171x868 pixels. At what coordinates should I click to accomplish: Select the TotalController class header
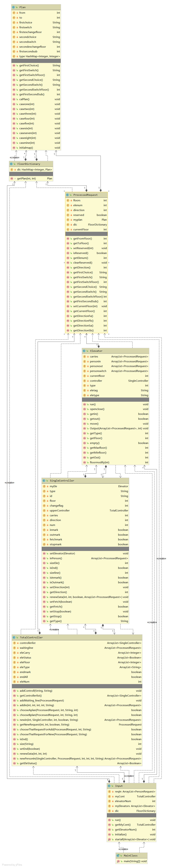click(77, 637)
